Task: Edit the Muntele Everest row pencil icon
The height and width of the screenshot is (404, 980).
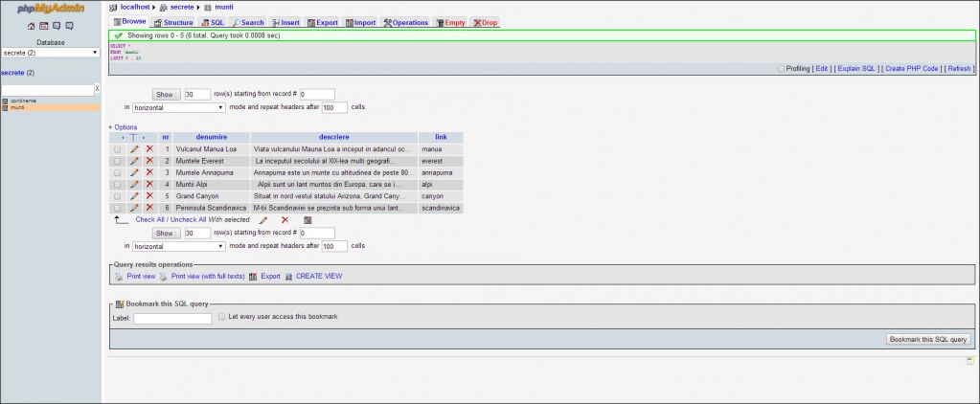Action: pos(135,161)
